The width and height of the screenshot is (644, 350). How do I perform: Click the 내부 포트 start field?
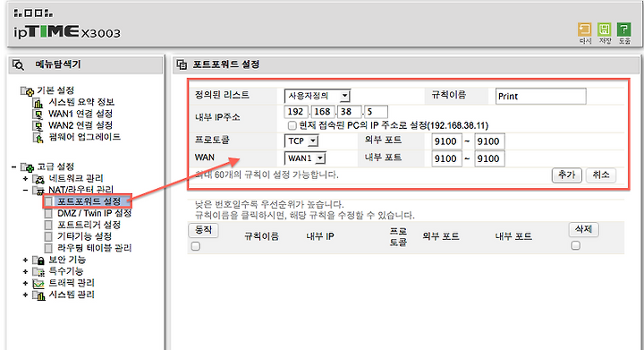[x=446, y=158]
